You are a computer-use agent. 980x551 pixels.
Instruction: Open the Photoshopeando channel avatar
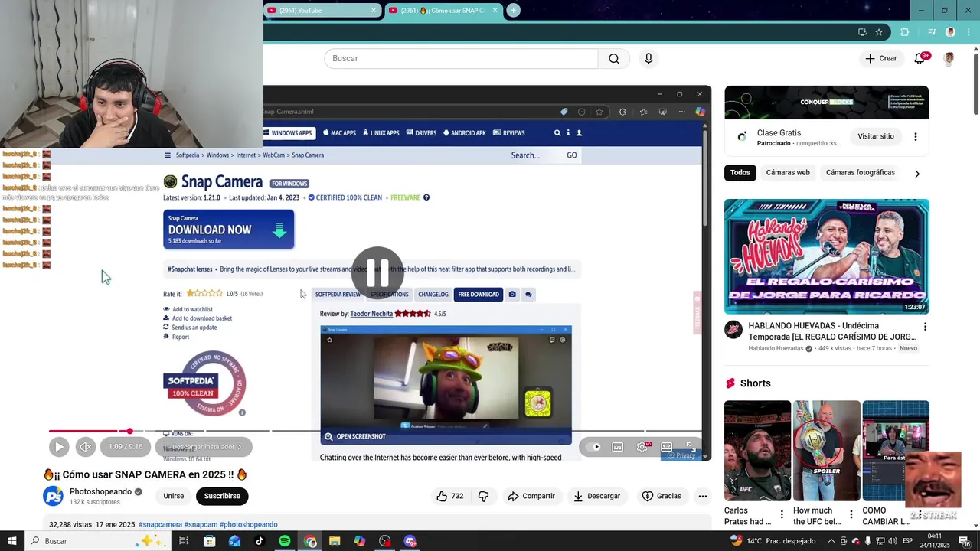(54, 496)
